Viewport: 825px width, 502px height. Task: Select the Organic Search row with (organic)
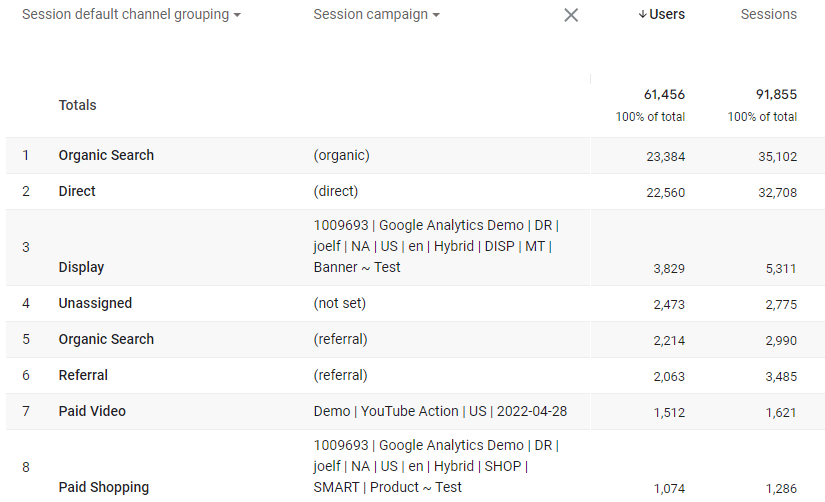pyautogui.click(x=106, y=155)
